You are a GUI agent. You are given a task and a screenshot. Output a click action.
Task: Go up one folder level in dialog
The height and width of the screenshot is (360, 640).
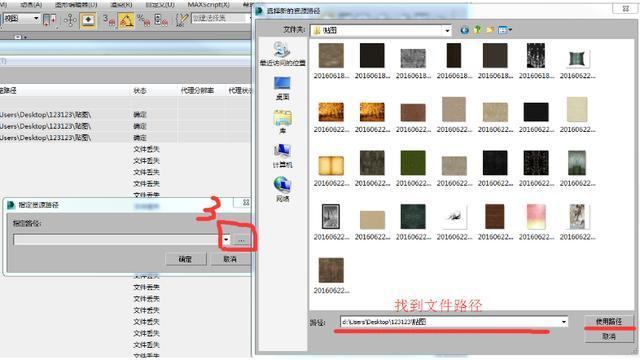477,30
